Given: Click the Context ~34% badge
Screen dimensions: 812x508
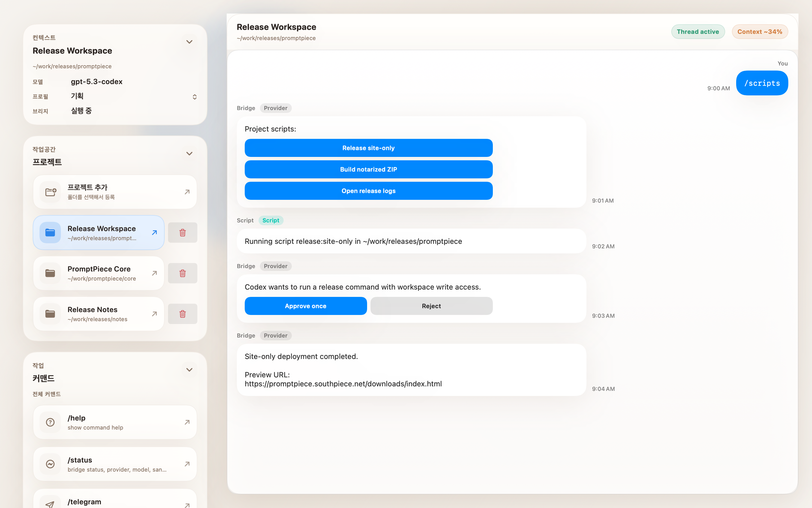Looking at the screenshot, I should click(x=760, y=32).
